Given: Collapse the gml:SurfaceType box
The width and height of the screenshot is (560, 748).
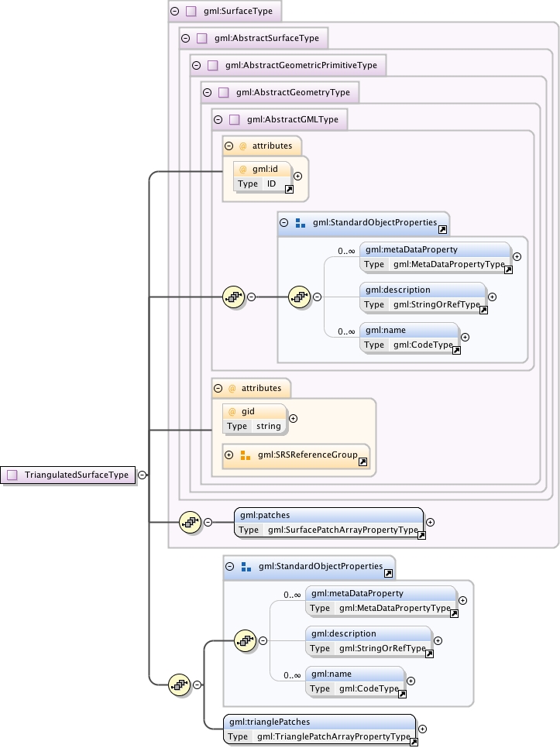Looking at the screenshot, I should [x=174, y=11].
